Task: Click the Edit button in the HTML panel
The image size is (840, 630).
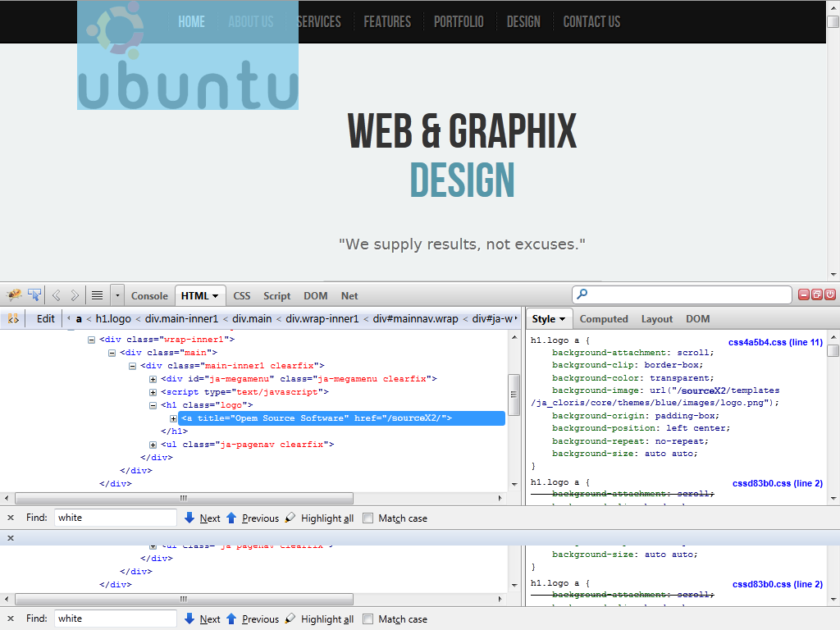Action: 46,319
